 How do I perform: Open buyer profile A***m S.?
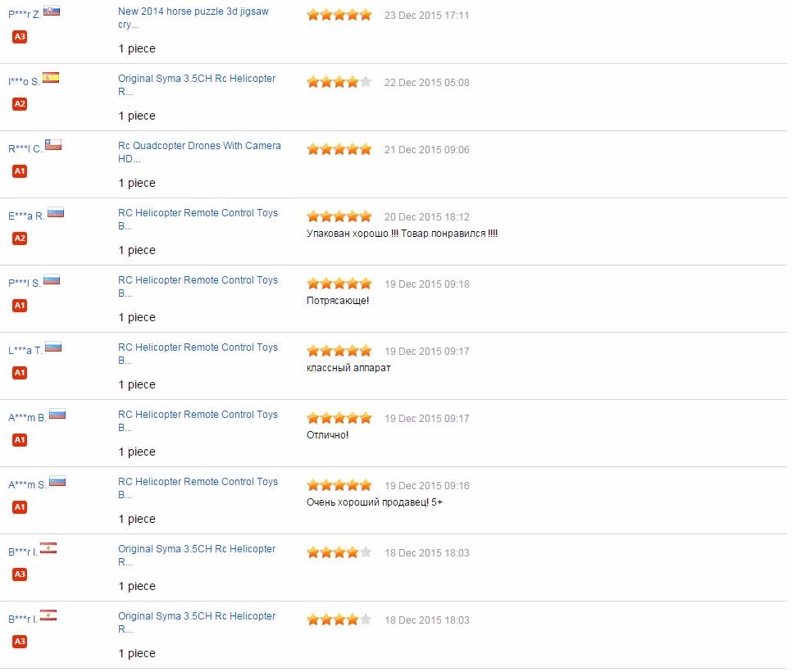[x=27, y=485]
